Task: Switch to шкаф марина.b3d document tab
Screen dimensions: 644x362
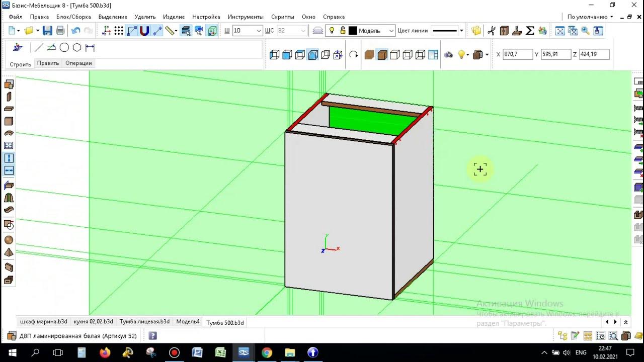Action: pos(44,321)
